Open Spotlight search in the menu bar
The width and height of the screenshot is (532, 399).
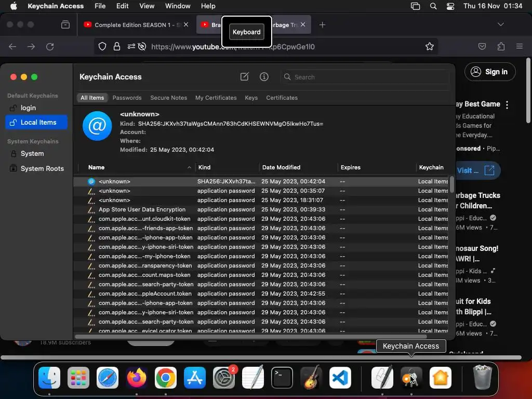433,6
